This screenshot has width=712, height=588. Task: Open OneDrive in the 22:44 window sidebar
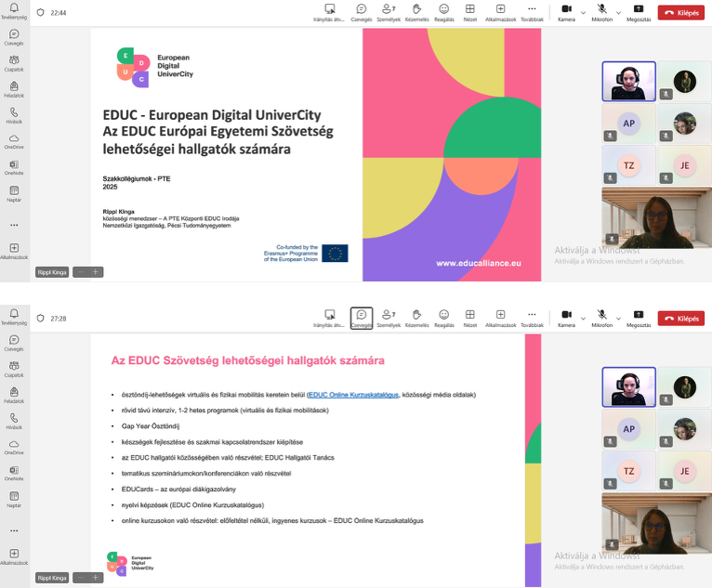(14, 141)
